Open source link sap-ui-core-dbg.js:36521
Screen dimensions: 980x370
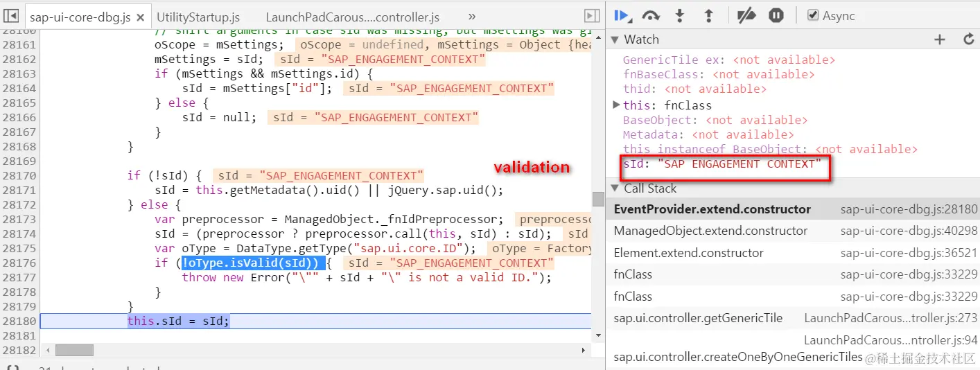point(909,253)
